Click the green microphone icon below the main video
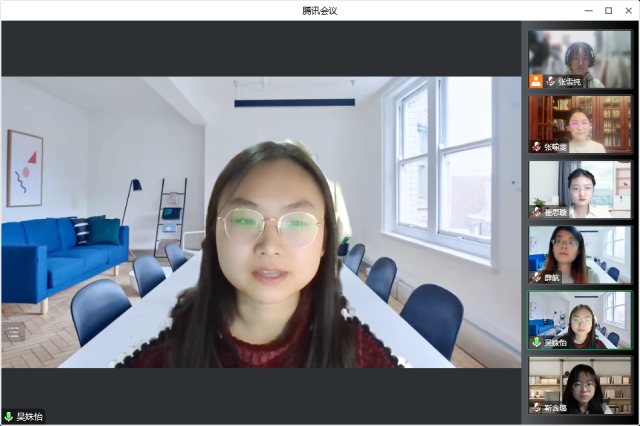 (x=9, y=416)
